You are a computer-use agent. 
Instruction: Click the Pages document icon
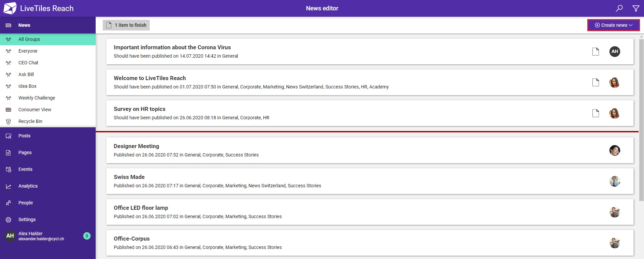point(8,152)
